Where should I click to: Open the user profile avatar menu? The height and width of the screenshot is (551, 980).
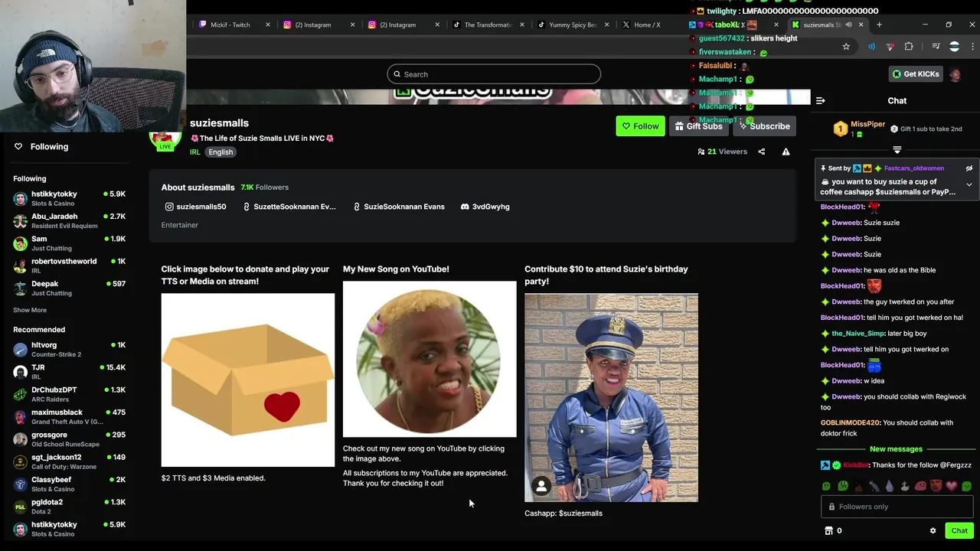pyautogui.click(x=955, y=74)
